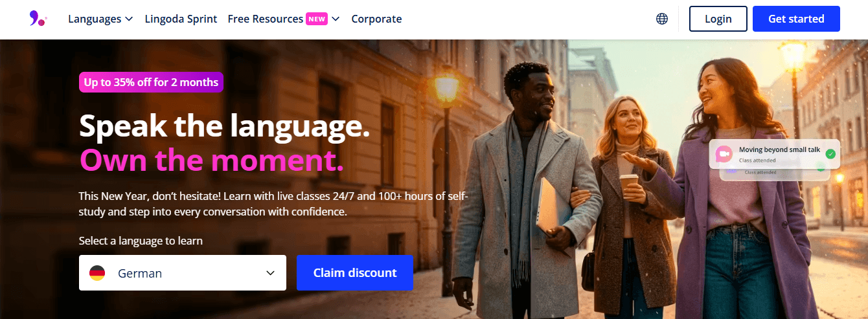Click the Claim discount button

coord(355,272)
